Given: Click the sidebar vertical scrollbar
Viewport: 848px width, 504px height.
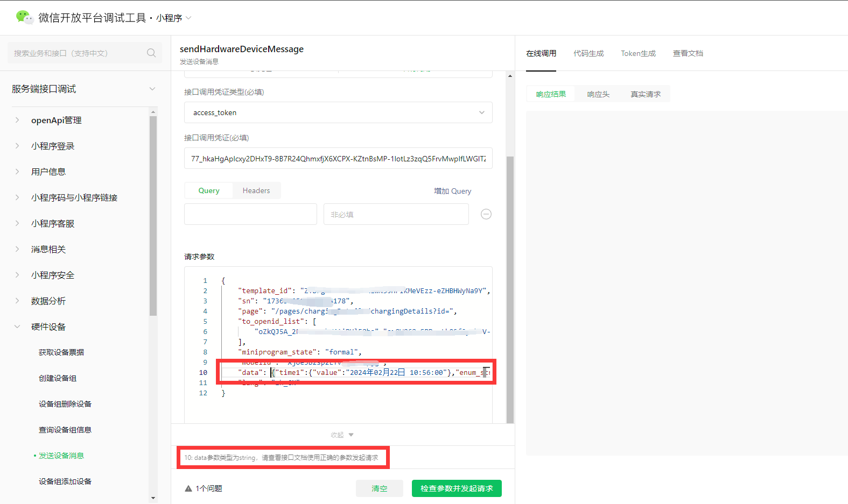Looking at the screenshot, I should click(x=153, y=215).
